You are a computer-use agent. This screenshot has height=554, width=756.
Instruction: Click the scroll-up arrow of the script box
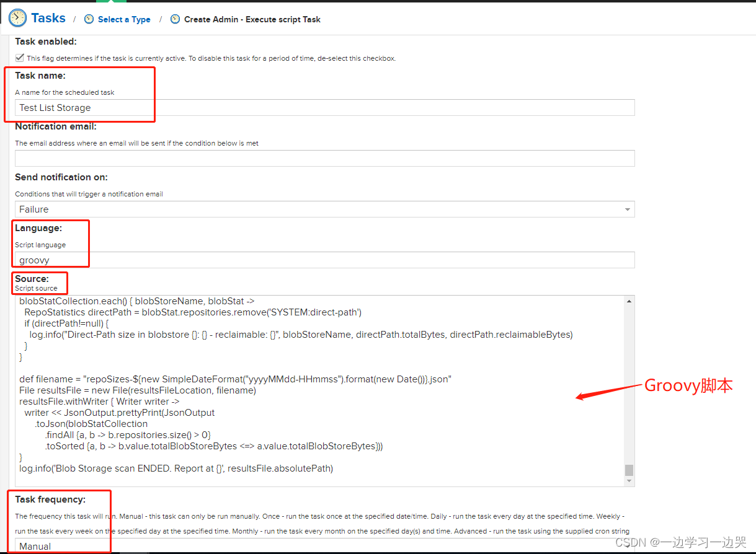(629, 300)
